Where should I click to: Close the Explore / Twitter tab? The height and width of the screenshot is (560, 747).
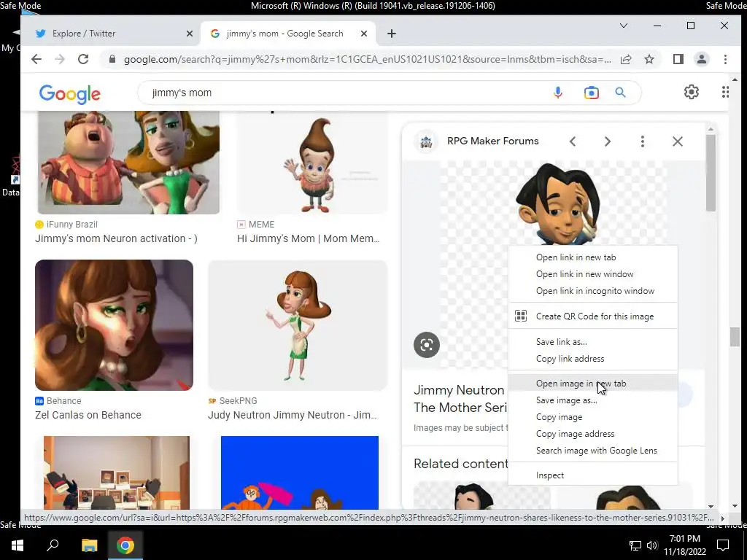click(x=189, y=34)
